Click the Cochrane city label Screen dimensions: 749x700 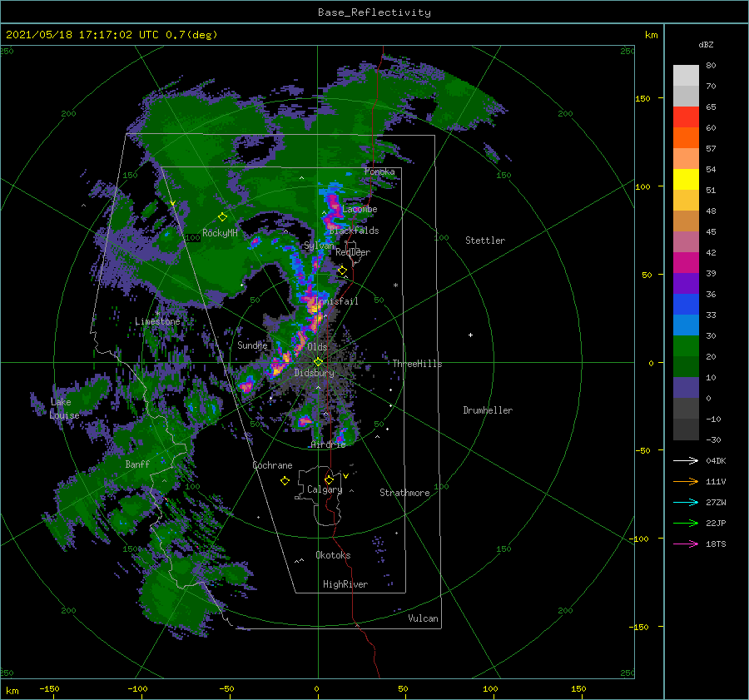(x=272, y=465)
